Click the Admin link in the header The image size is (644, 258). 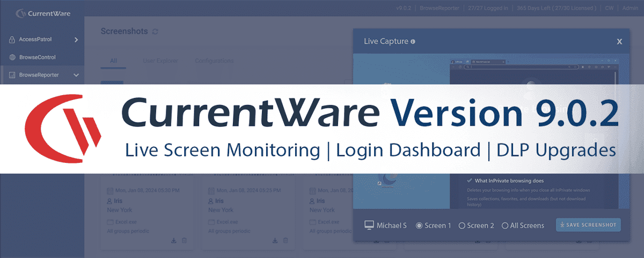pyautogui.click(x=631, y=8)
